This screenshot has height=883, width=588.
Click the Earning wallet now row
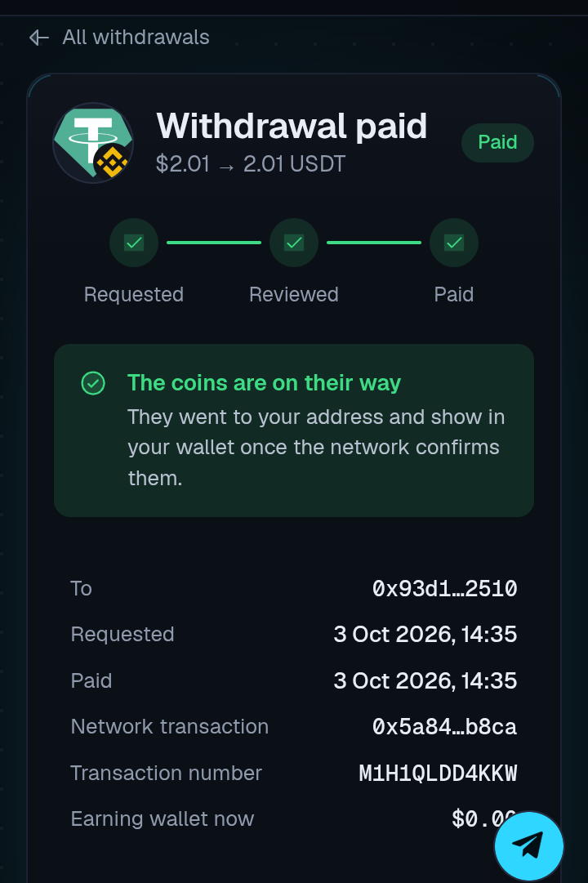click(x=294, y=818)
